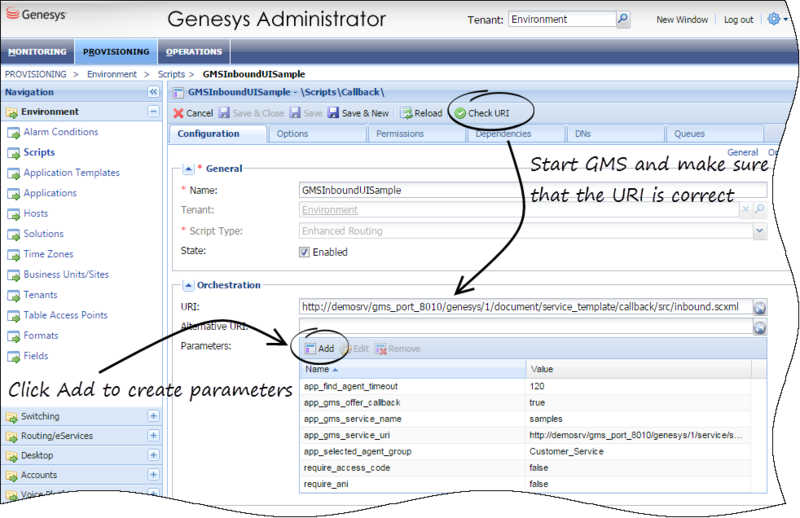Click Save & New toolbar button
800x518 pixels.
pos(358,113)
